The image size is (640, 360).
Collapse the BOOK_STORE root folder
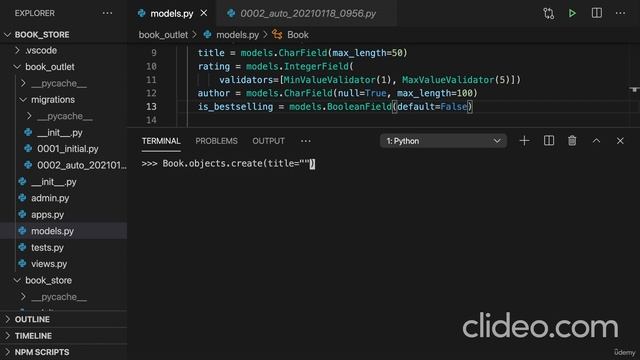7,35
